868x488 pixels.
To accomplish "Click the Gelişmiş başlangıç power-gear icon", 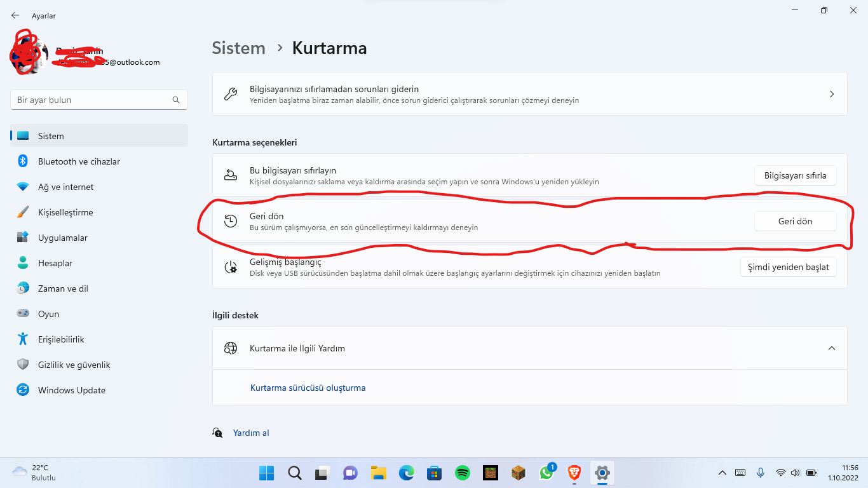I will [231, 267].
